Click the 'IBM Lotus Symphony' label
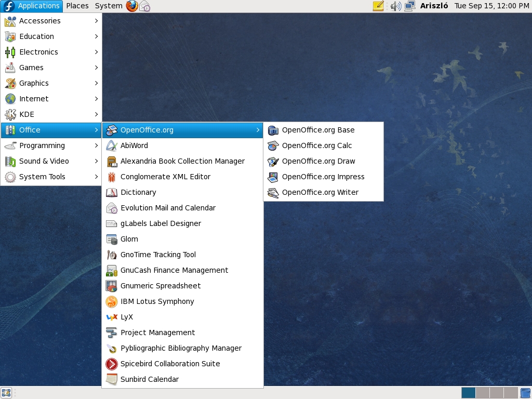Image resolution: width=532 pixels, height=399 pixels. coord(157,302)
